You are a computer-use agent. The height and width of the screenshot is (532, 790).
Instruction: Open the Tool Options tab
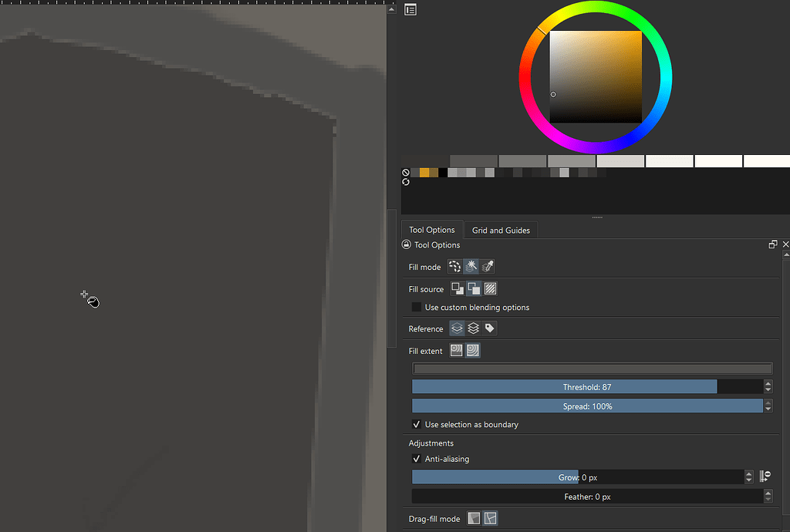[431, 230]
